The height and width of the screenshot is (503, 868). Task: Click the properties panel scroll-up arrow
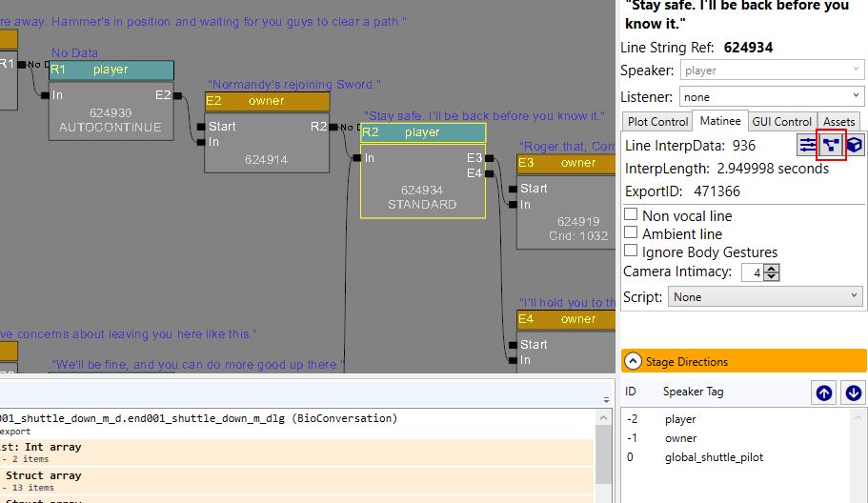[604, 418]
